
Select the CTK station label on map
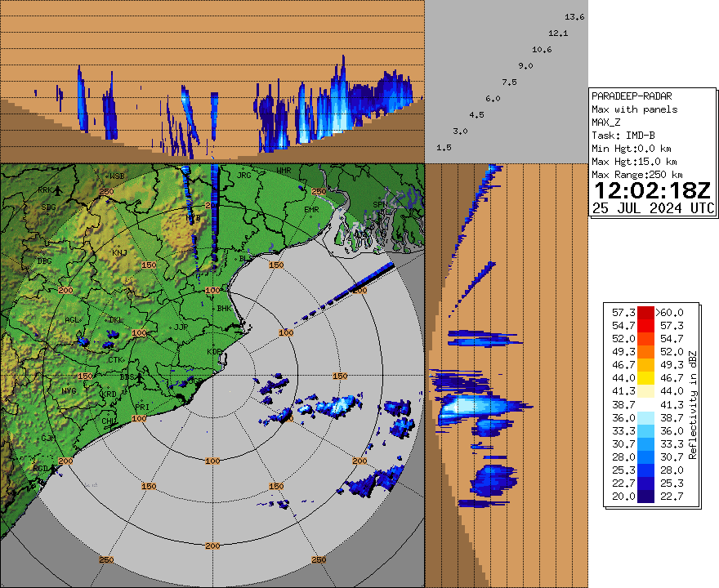[x=115, y=359]
